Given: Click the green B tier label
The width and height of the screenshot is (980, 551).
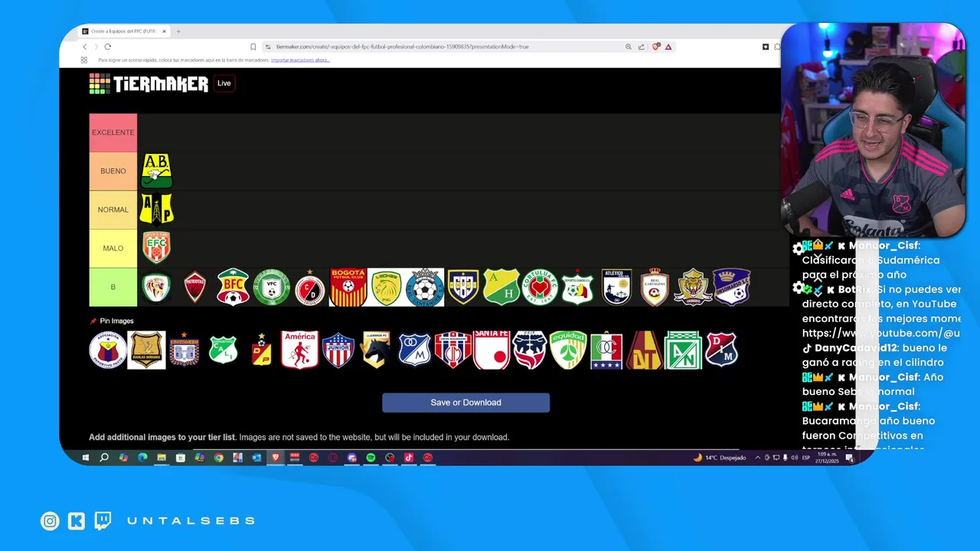Looking at the screenshot, I should [113, 287].
